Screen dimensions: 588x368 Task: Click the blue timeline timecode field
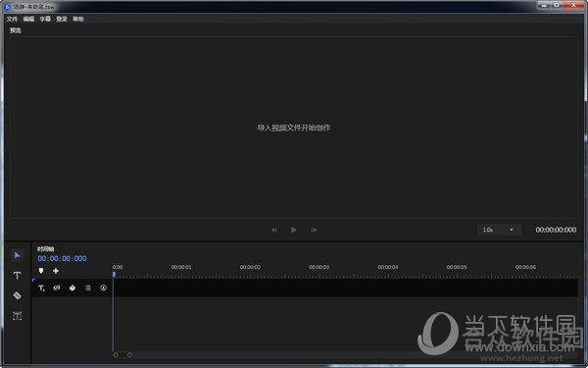(x=62, y=258)
